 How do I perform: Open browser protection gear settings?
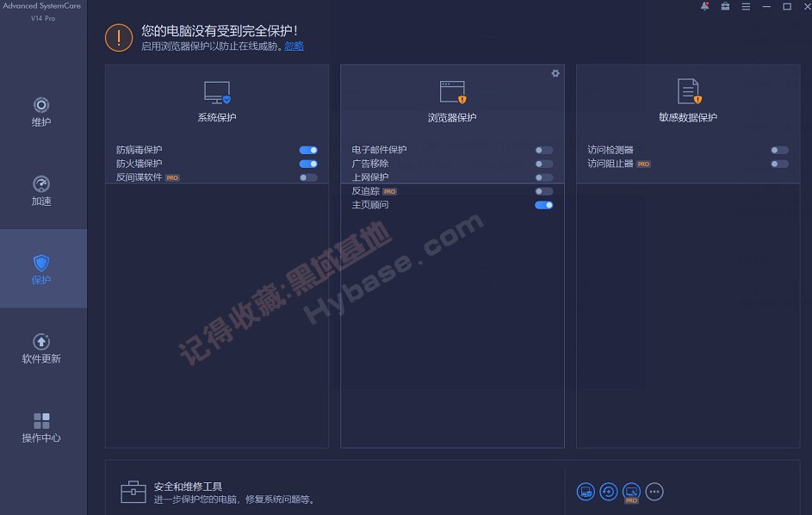click(x=555, y=73)
